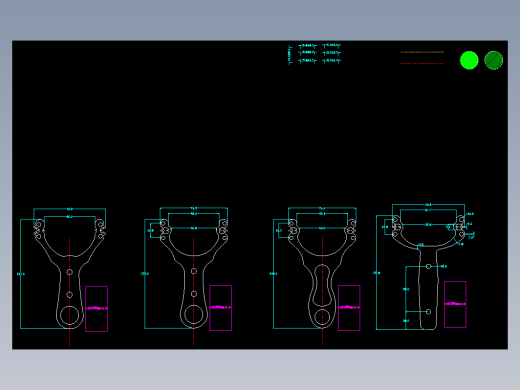
Task: Click the magenta rectangle beside the first slingshot
Action: (x=97, y=309)
